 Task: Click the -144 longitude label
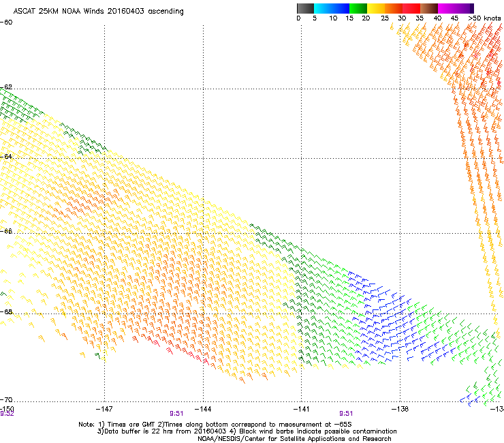pos(203,409)
